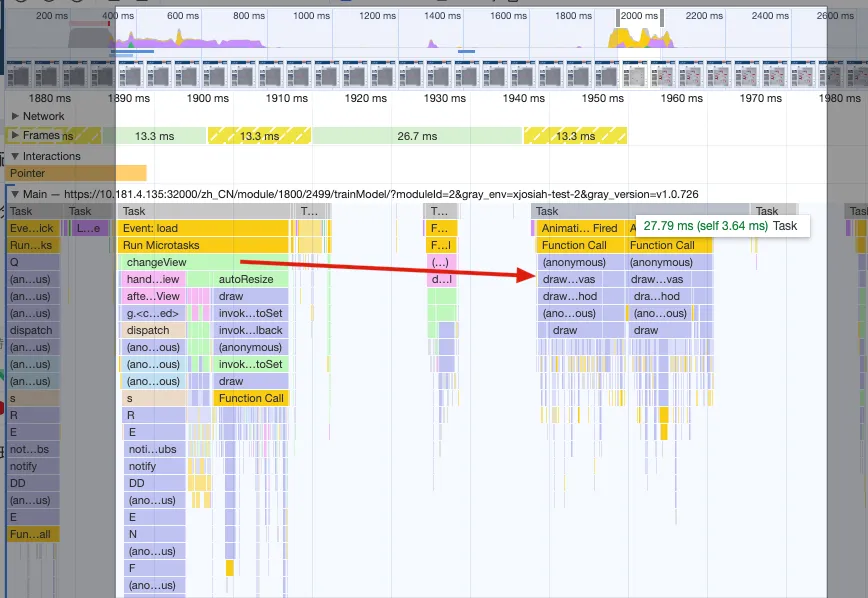Click the 'hand…iew' pink block
868x598 pixels.
click(152, 279)
